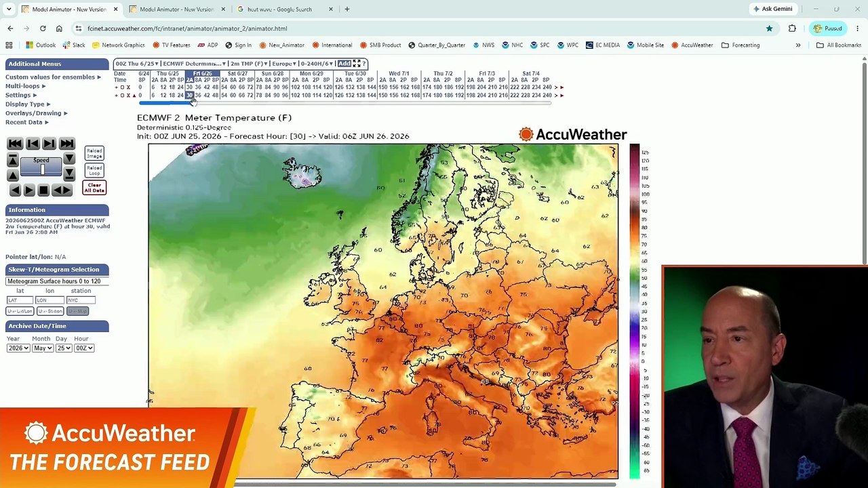Open the ECMWF Deterministic model dropdown
This screenshot has height=488, width=868.
194,64
